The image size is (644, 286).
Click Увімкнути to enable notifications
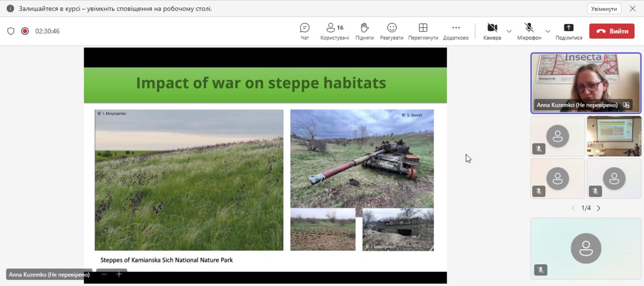click(x=604, y=9)
